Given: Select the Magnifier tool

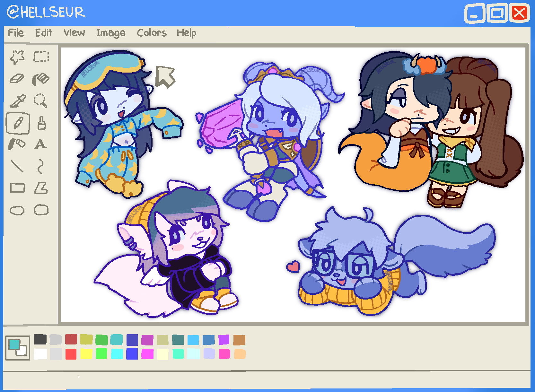Looking at the screenshot, I should (x=41, y=101).
